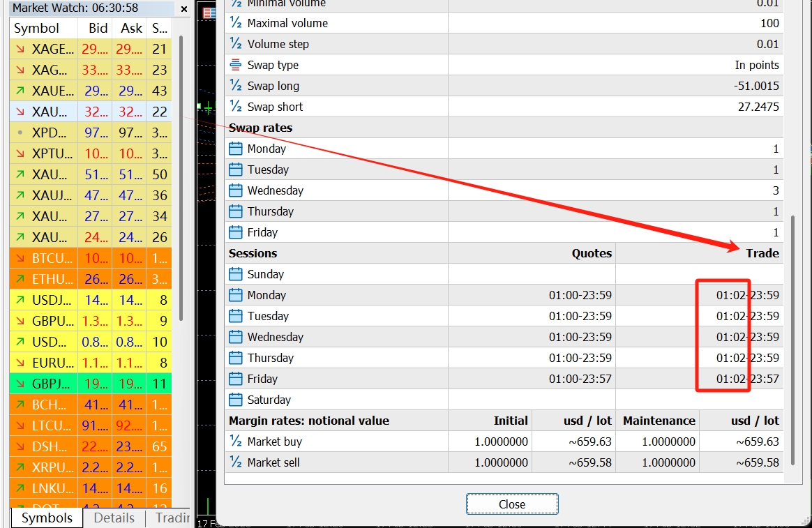Screen dimensions: 812x528
Task: Click the Close button in specification dialog
Action: point(511,504)
